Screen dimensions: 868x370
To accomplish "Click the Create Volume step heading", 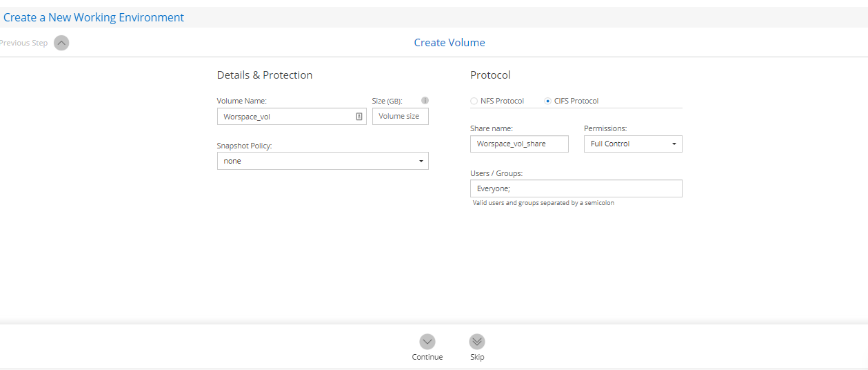I will point(449,43).
